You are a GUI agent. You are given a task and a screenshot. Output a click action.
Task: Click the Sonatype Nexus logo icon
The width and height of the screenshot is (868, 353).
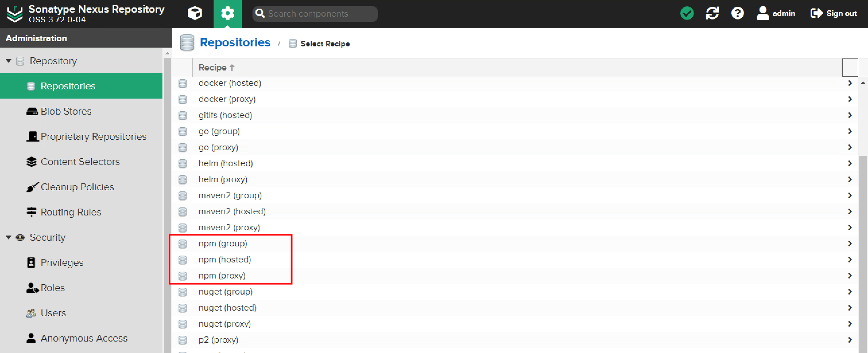coord(15,13)
